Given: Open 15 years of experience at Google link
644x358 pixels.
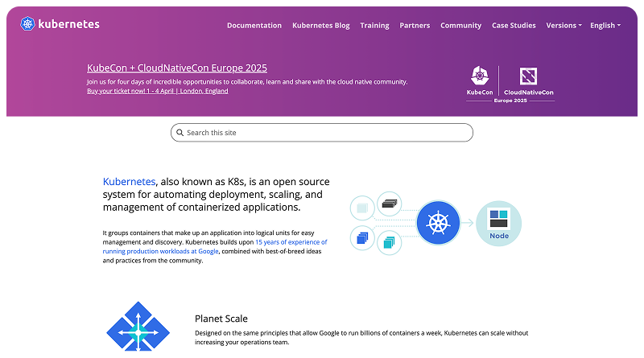Looking at the screenshot, I should pos(215,247).
